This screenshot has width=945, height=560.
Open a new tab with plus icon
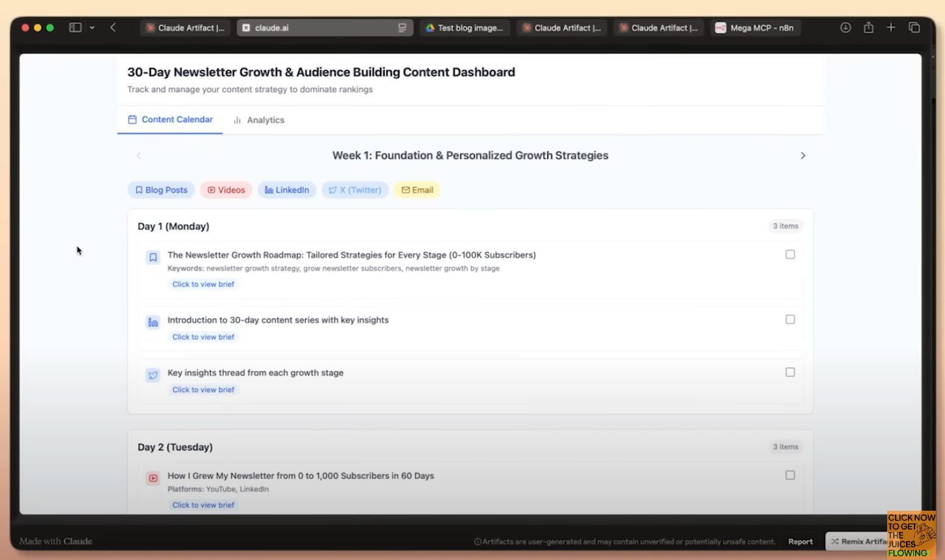[x=891, y=27]
